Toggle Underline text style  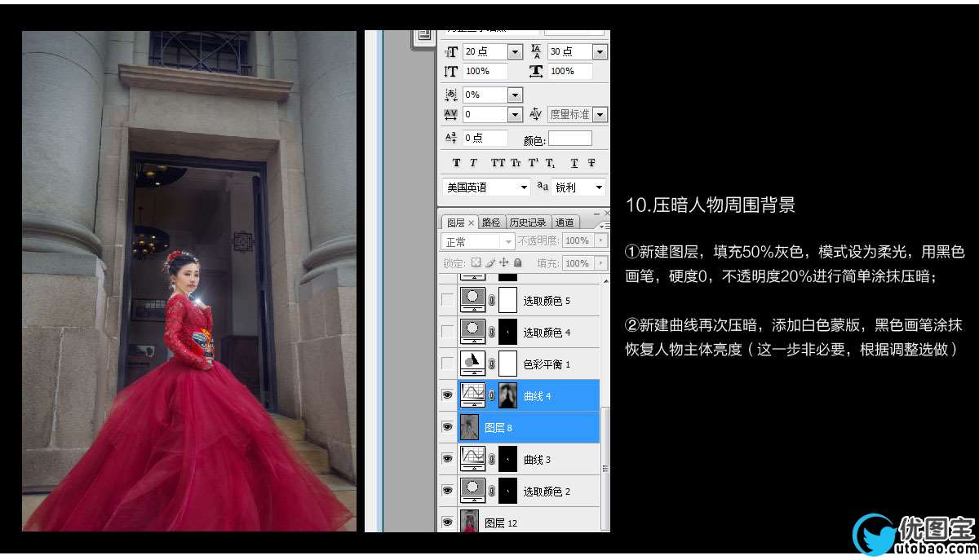coord(574,163)
